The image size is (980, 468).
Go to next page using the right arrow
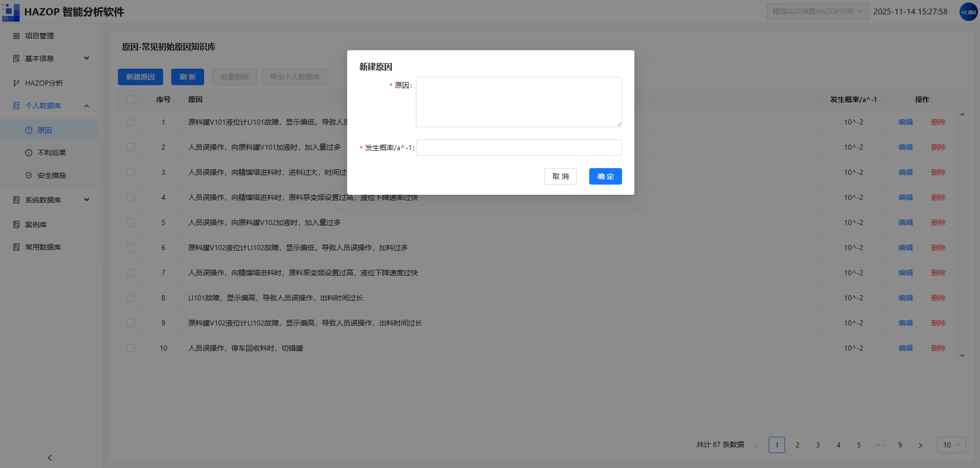[x=921, y=445]
